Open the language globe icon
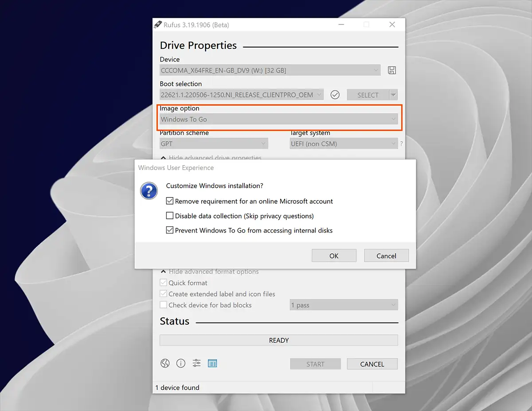The image size is (532, 411). [x=165, y=364]
